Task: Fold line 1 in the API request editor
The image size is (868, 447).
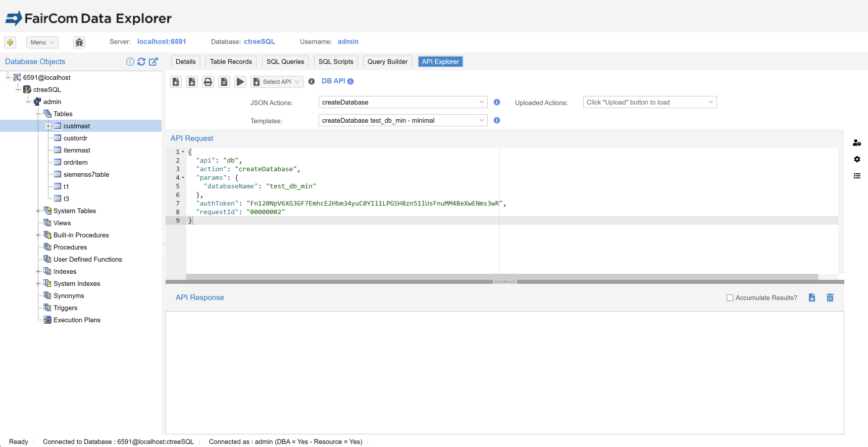Action: [183, 152]
